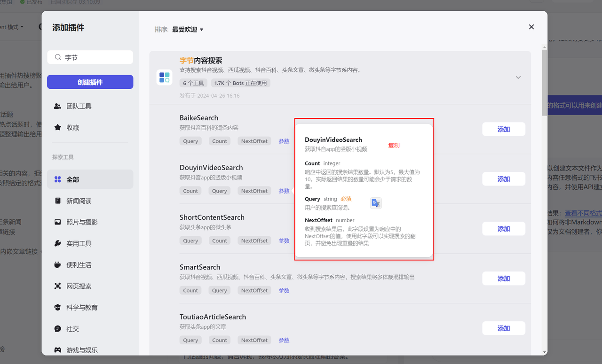Click the 科学与教育 graduation cap icon

[x=58, y=307]
